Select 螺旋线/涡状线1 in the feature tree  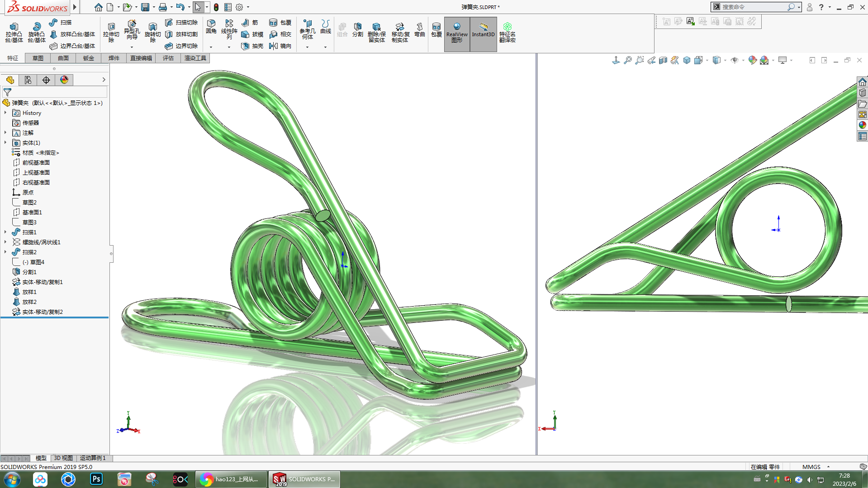click(x=41, y=242)
